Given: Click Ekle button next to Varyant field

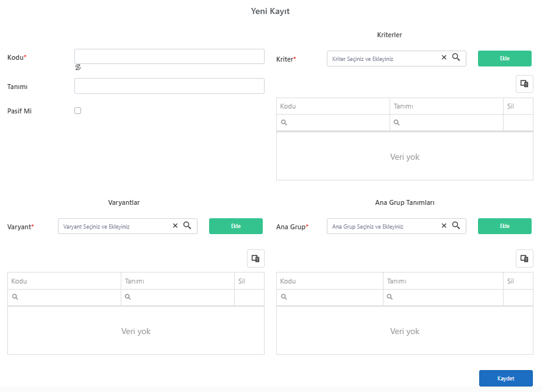Looking at the screenshot, I should [236, 226].
